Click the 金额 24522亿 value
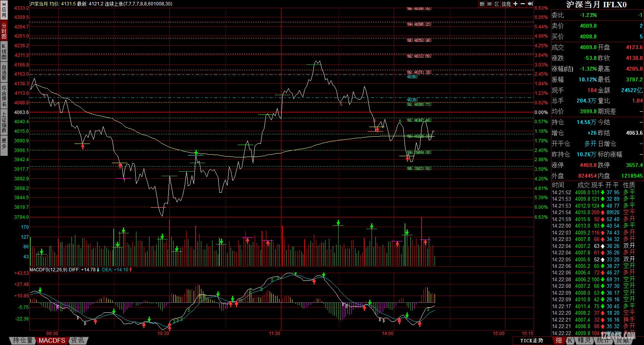 click(632, 90)
